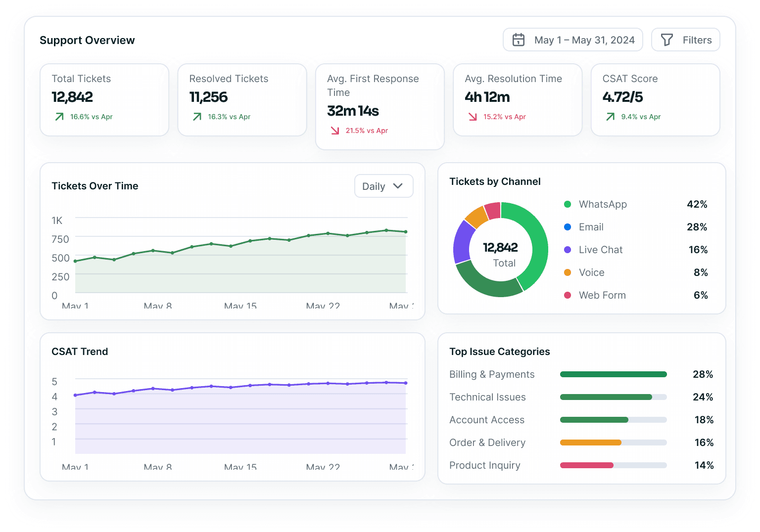Image resolution: width=760 pixels, height=532 pixels.
Task: Click the pink Product Inquiry progress bar
Action: coord(613,465)
